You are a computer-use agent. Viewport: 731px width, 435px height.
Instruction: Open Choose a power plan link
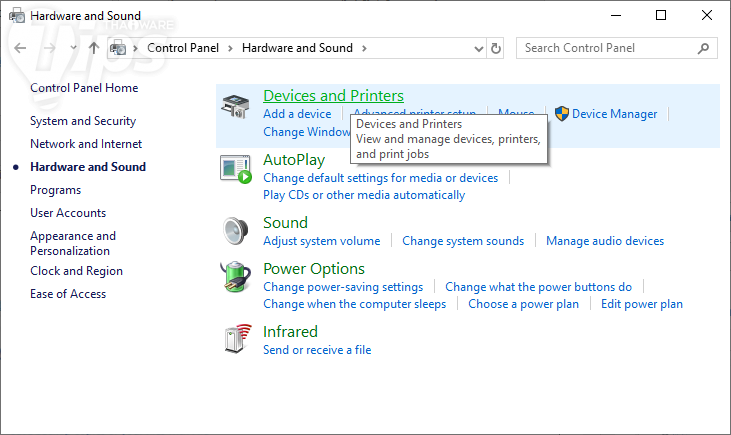523,304
